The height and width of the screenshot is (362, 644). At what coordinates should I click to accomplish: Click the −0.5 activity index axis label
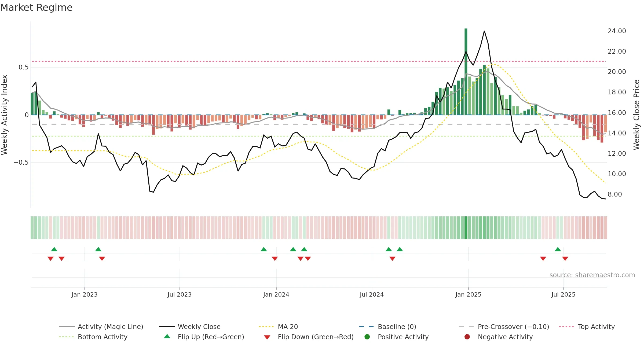click(x=21, y=162)
